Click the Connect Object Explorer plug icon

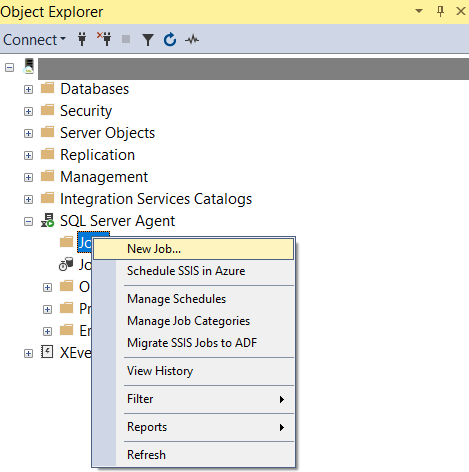(x=82, y=39)
